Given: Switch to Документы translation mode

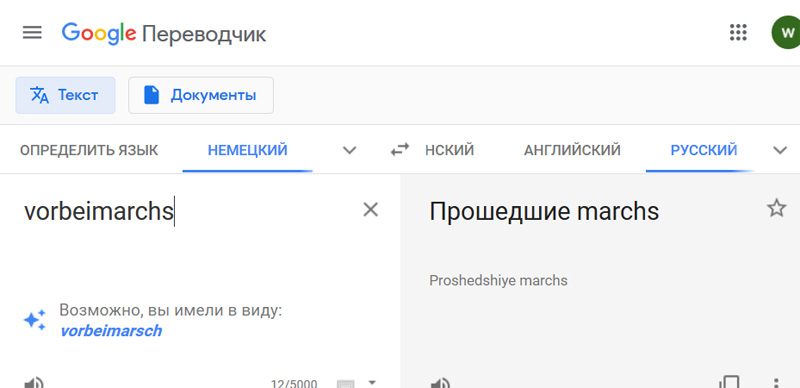Looking at the screenshot, I should point(201,95).
